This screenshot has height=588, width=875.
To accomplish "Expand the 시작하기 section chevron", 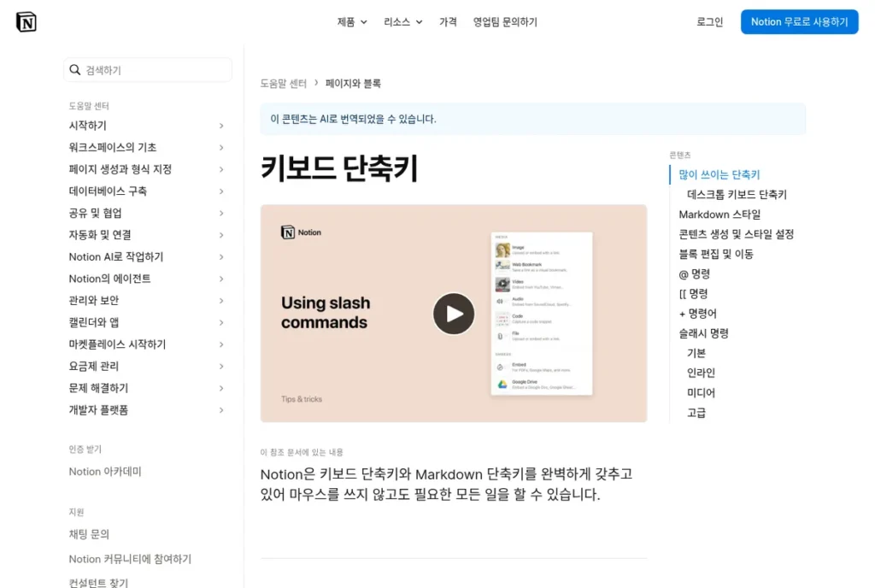I will 221,126.
